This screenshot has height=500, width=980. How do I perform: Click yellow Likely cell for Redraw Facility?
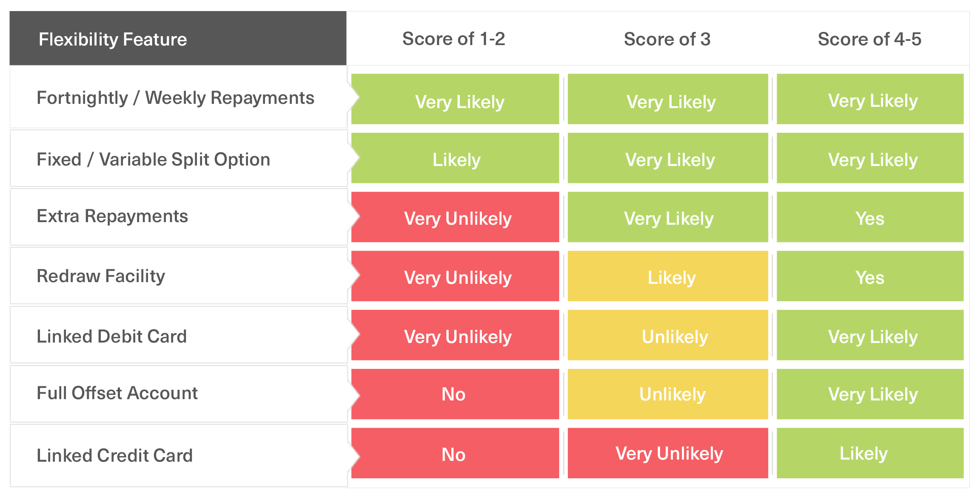[668, 276]
